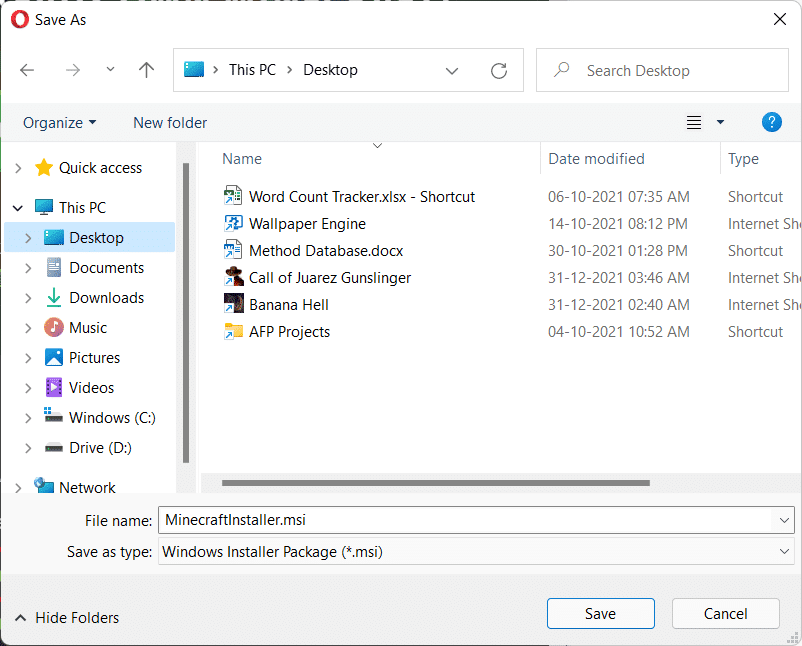Viewport: 802px width, 646px height.
Task: Click the Wallpaper Engine file icon
Action: pos(233,223)
